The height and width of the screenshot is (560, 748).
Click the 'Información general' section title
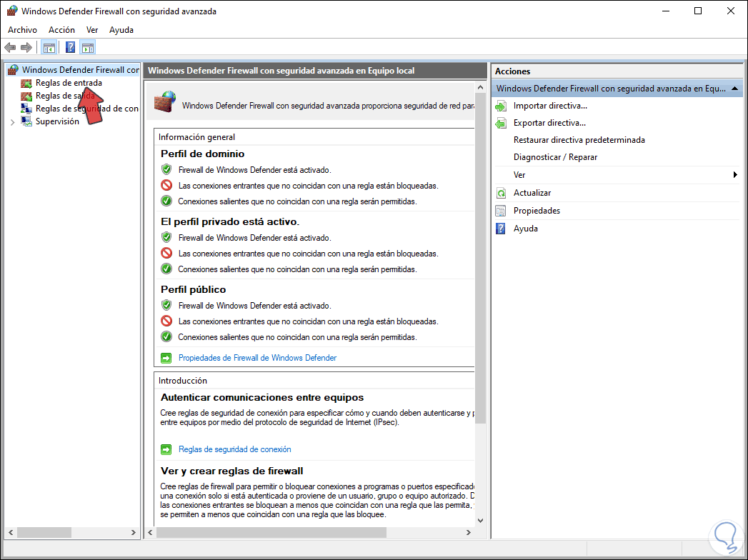(x=196, y=137)
